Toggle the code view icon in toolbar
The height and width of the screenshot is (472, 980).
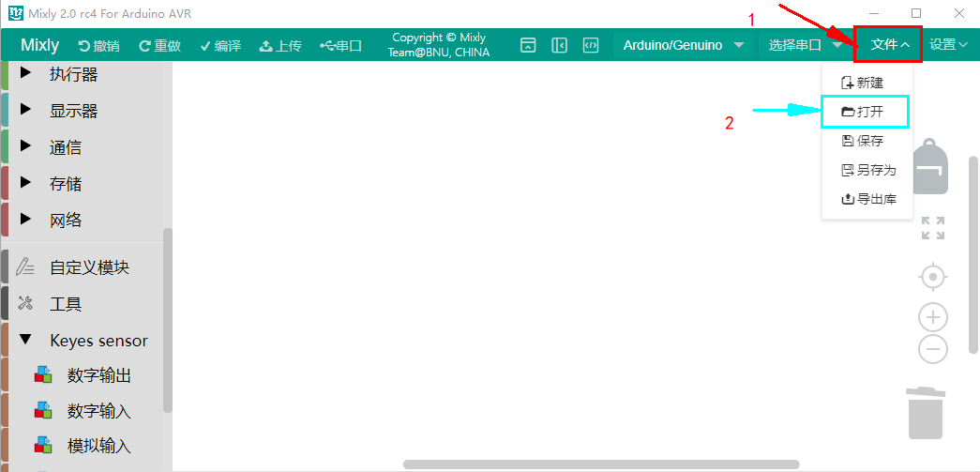591,45
